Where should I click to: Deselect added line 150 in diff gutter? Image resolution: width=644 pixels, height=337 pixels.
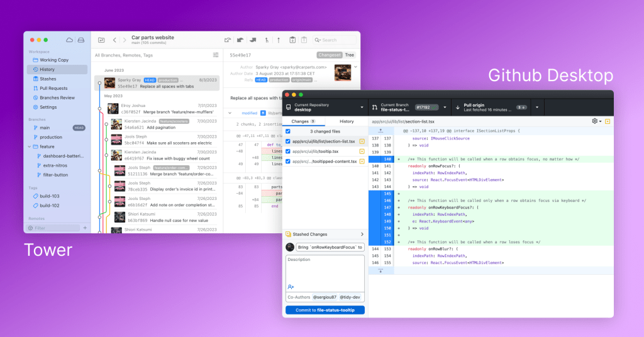click(381, 228)
